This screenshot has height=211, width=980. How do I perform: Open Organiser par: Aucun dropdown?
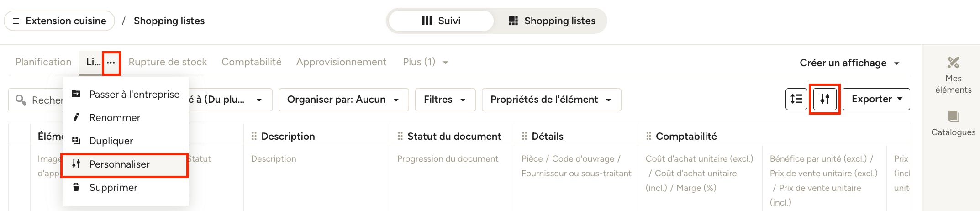pyautogui.click(x=343, y=100)
